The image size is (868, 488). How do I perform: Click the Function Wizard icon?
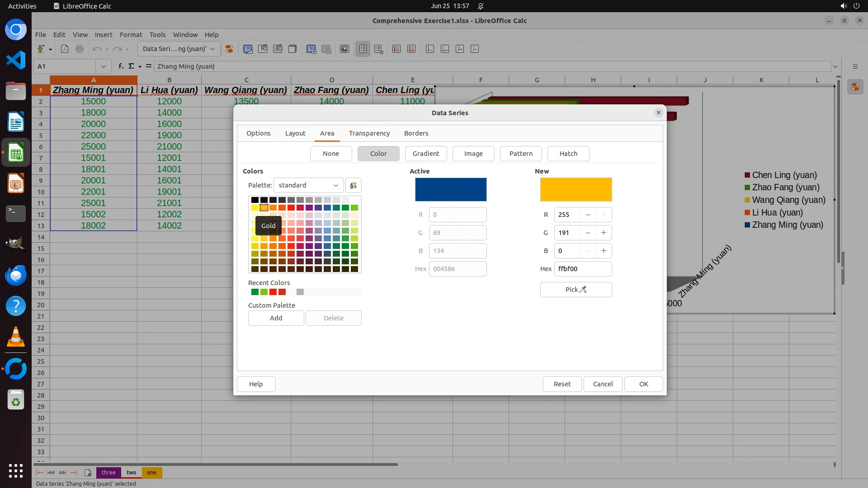pyautogui.click(x=121, y=66)
